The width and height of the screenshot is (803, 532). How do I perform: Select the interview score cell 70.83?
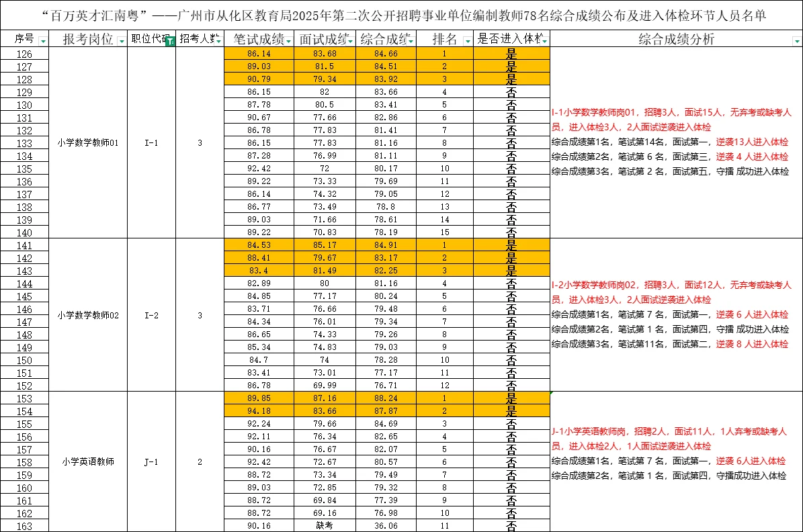pos(325,232)
